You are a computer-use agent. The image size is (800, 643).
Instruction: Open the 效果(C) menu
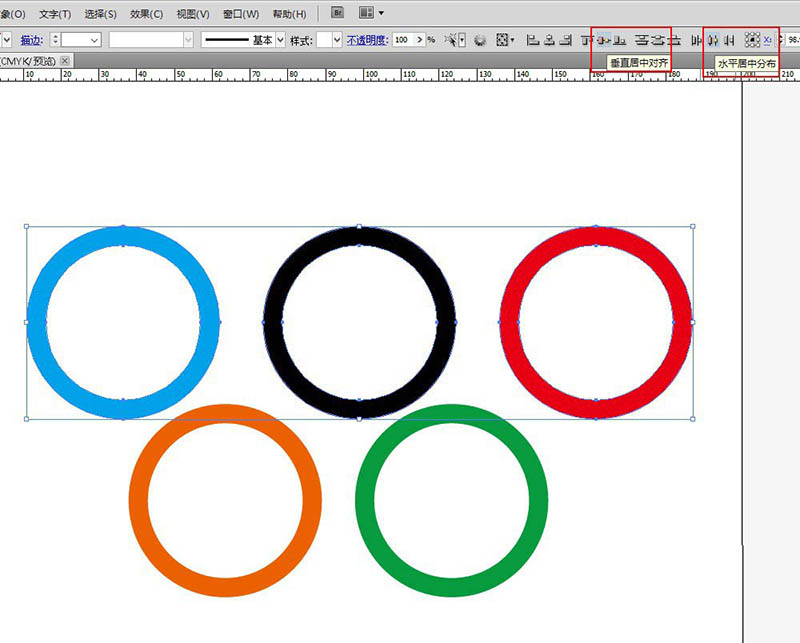click(146, 14)
